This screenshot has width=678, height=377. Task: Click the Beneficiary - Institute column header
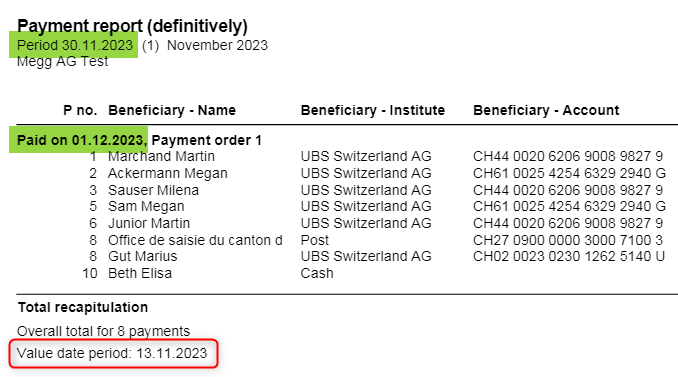coord(373,110)
